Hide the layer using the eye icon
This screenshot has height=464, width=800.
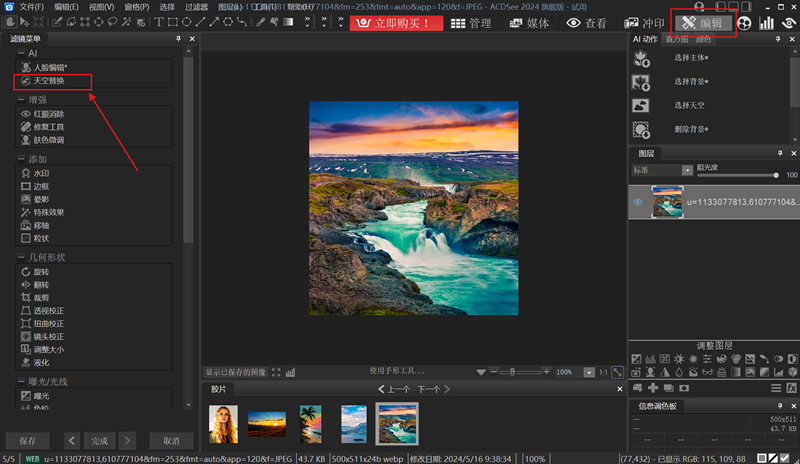(x=637, y=202)
